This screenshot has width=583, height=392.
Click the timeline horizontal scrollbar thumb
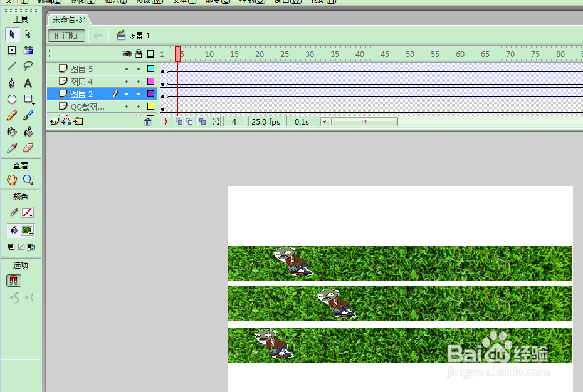point(364,122)
